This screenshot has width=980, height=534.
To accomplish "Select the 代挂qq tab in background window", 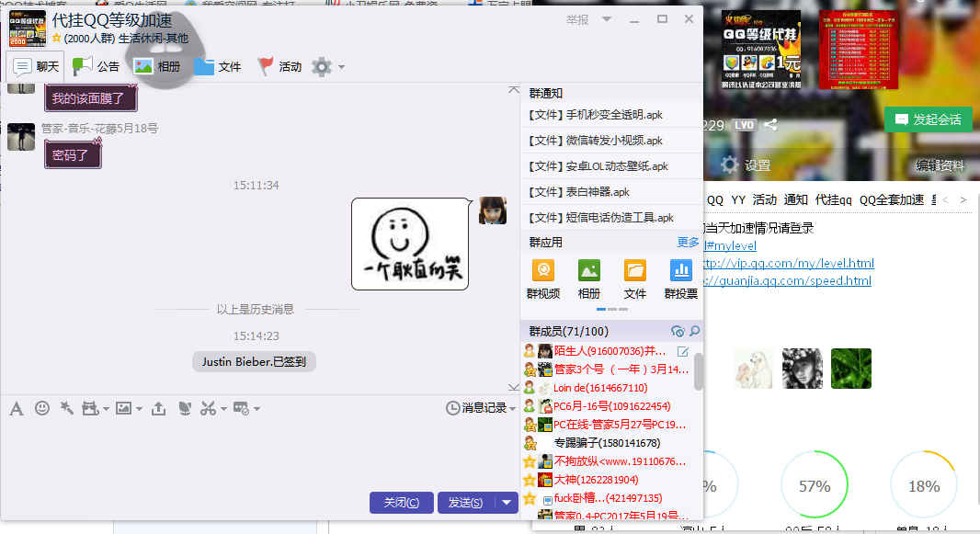I will click(x=833, y=199).
